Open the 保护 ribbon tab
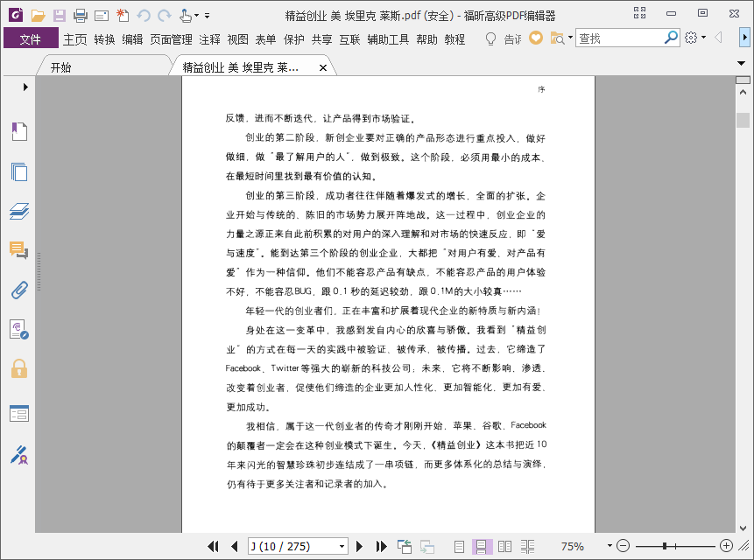This screenshot has height=560, width=754. pyautogui.click(x=294, y=38)
